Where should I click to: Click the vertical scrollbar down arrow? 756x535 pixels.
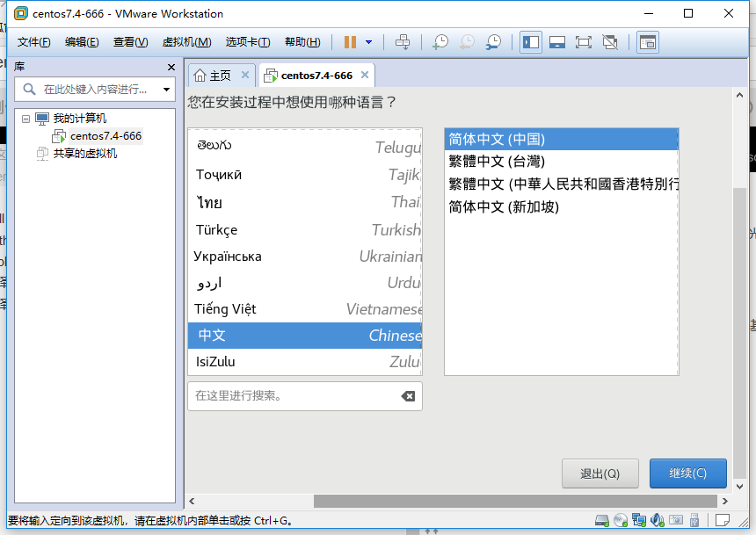(x=739, y=487)
